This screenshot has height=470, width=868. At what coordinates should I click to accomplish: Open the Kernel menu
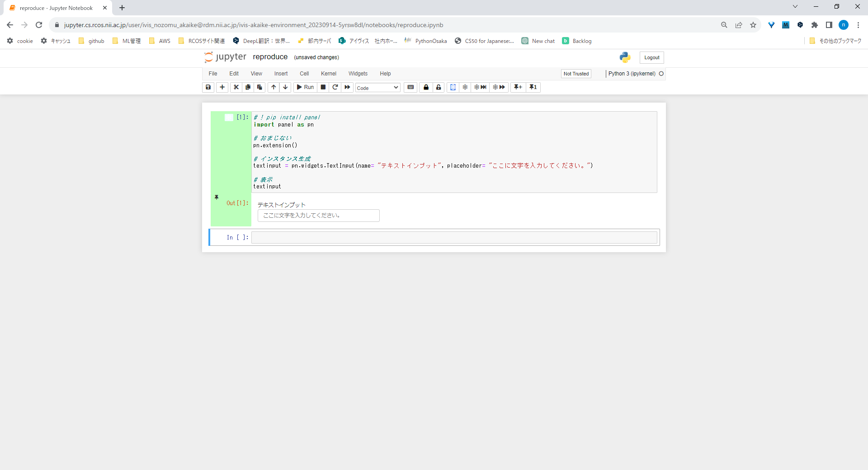(328, 74)
